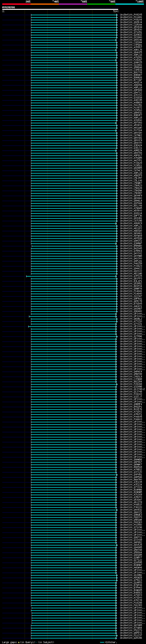Open hit UniRef100_P11481
Image resolution: width=146 pixels, height=644 pixels.
tap(131, 17)
